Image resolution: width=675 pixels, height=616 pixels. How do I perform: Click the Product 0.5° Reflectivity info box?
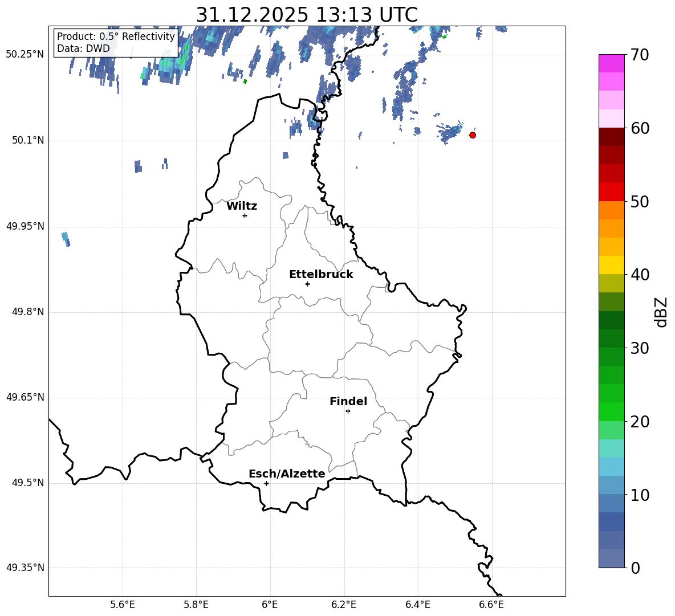[x=116, y=43]
